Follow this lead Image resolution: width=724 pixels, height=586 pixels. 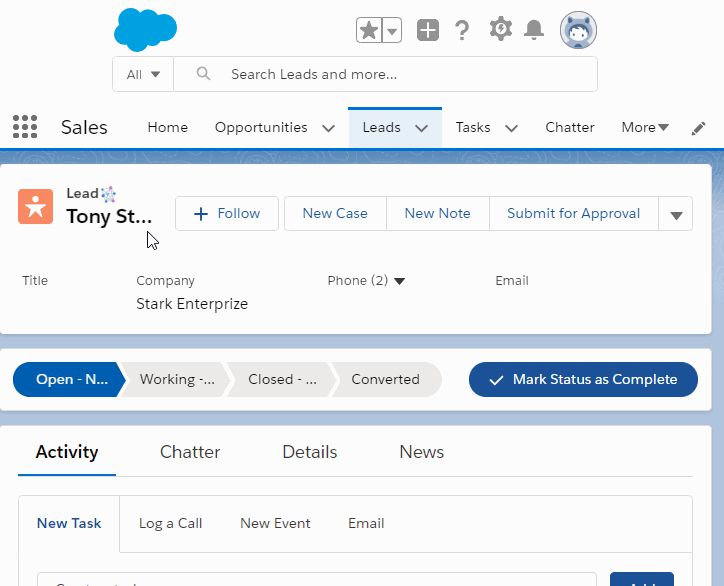coord(227,213)
